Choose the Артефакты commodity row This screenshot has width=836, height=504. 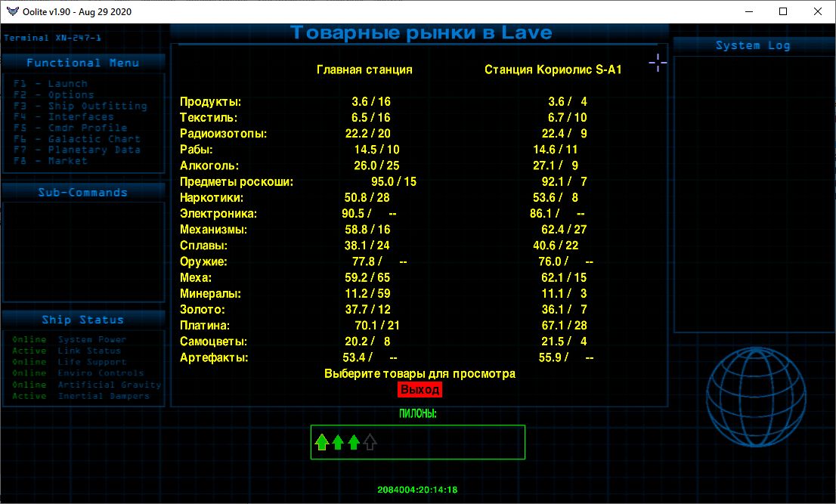click(214, 357)
